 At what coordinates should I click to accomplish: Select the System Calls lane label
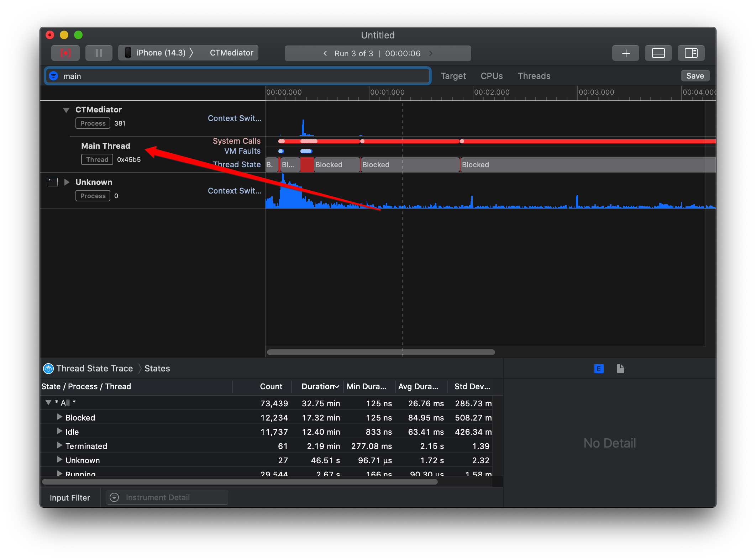[x=236, y=141]
